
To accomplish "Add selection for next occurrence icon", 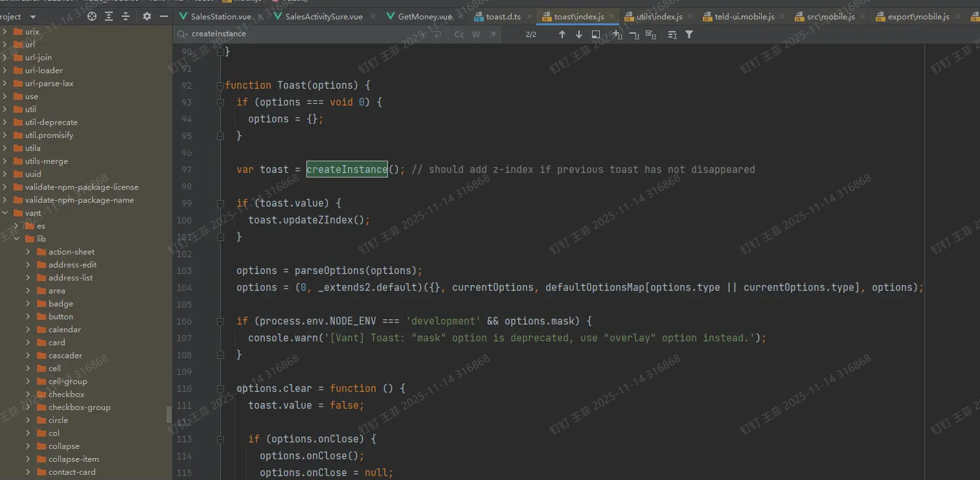I will click(x=617, y=34).
